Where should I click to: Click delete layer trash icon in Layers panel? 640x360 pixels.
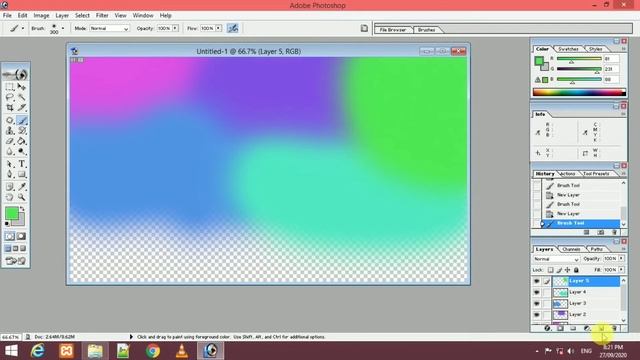point(614,329)
